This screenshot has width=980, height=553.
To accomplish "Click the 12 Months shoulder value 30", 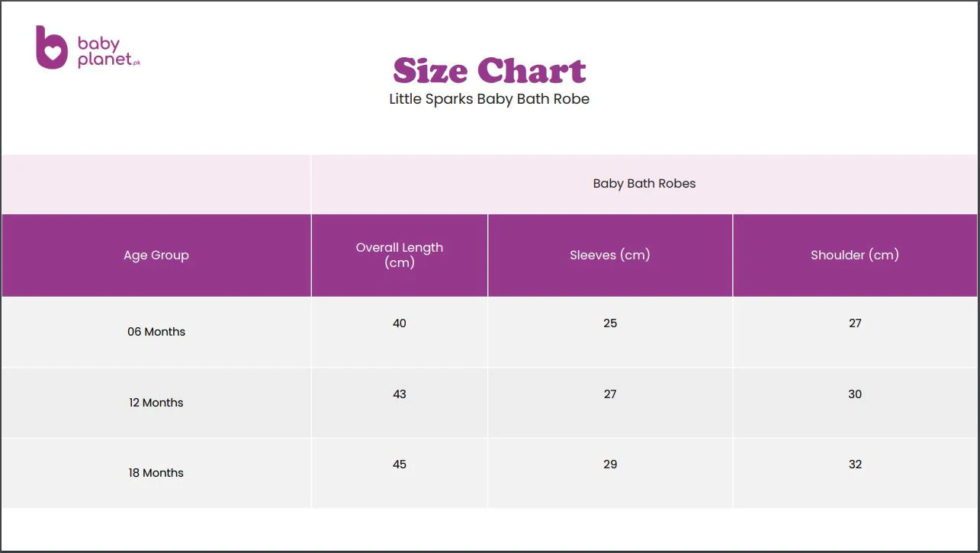I will point(855,394).
